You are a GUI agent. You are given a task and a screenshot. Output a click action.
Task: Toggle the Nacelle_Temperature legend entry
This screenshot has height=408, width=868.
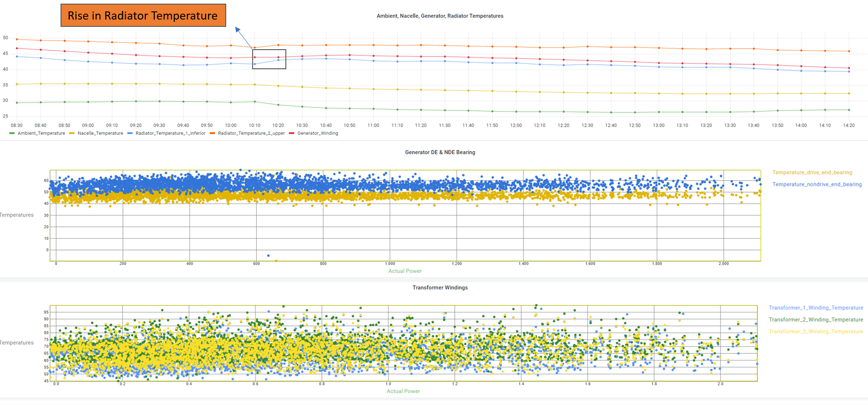tap(96, 133)
